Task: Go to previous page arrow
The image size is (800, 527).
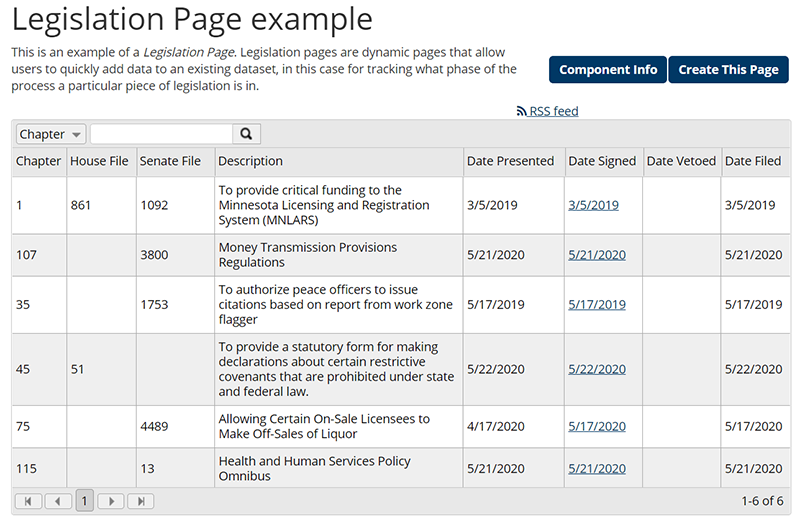Action: point(57,501)
